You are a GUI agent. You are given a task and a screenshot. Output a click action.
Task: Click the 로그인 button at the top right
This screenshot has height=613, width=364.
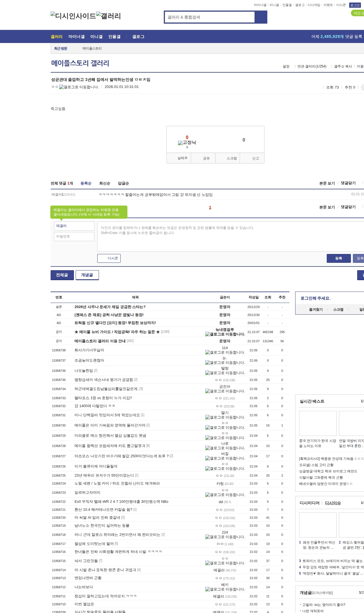355,5
